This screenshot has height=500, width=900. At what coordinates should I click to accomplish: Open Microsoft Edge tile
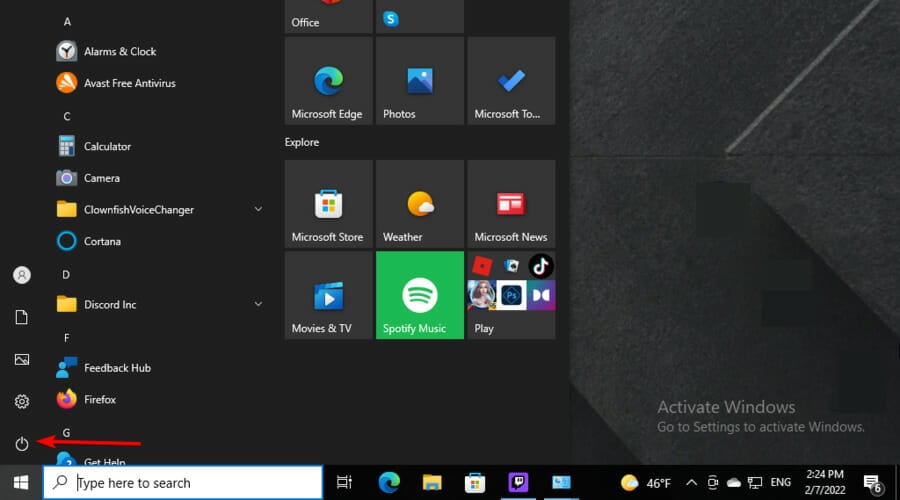(x=328, y=81)
